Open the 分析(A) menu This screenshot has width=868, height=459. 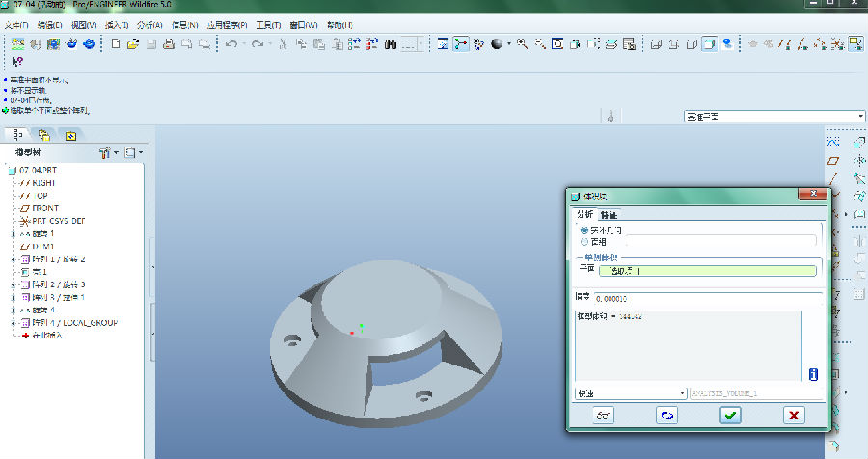[x=149, y=24]
